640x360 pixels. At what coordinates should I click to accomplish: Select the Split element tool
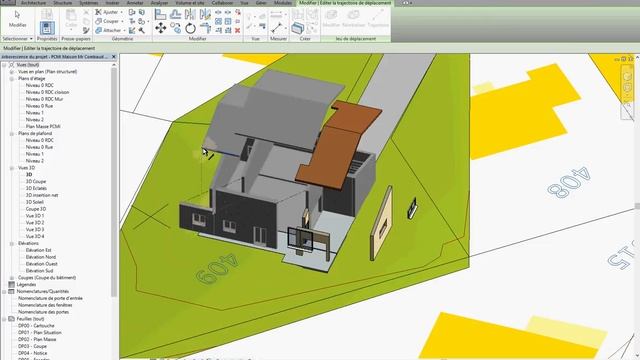[x=219, y=13]
